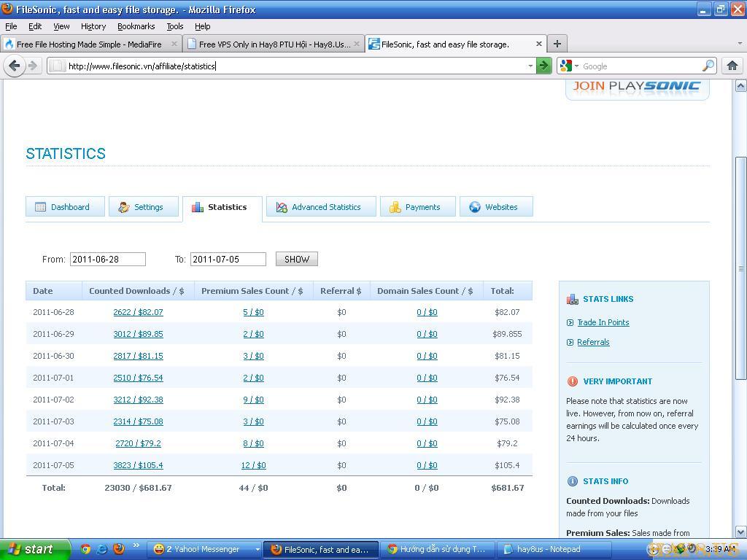This screenshot has width=747, height=560.
Task: Switch to the MediaFire tab
Action: coord(90,44)
